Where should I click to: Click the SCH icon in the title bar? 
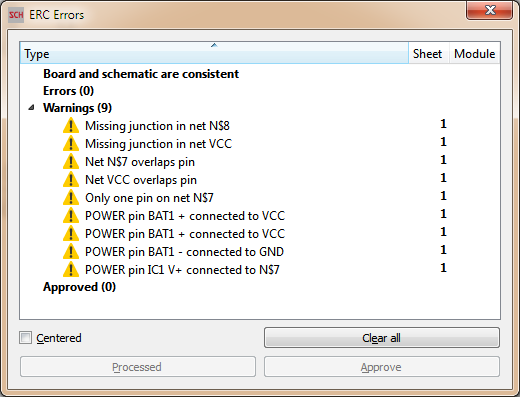point(16,15)
